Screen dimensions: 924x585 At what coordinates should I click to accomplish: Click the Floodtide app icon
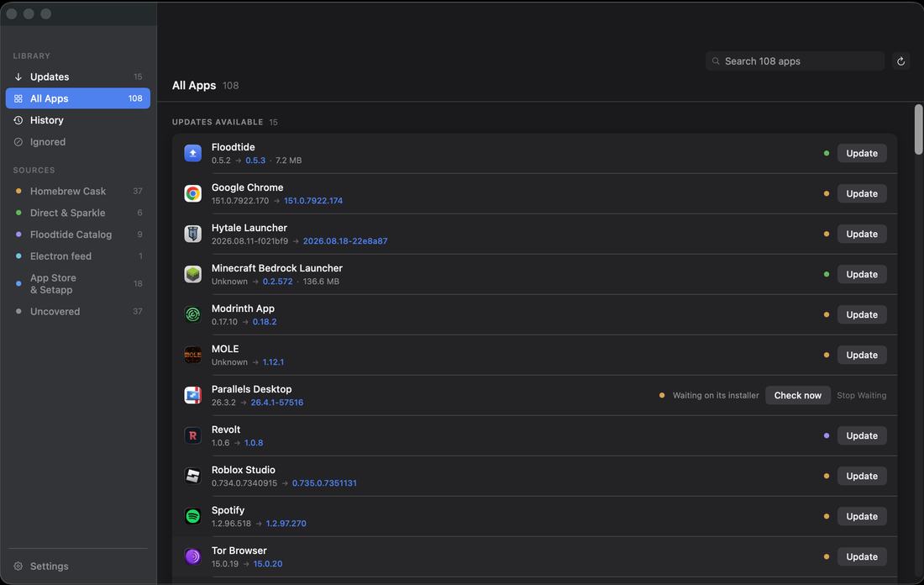click(x=192, y=153)
